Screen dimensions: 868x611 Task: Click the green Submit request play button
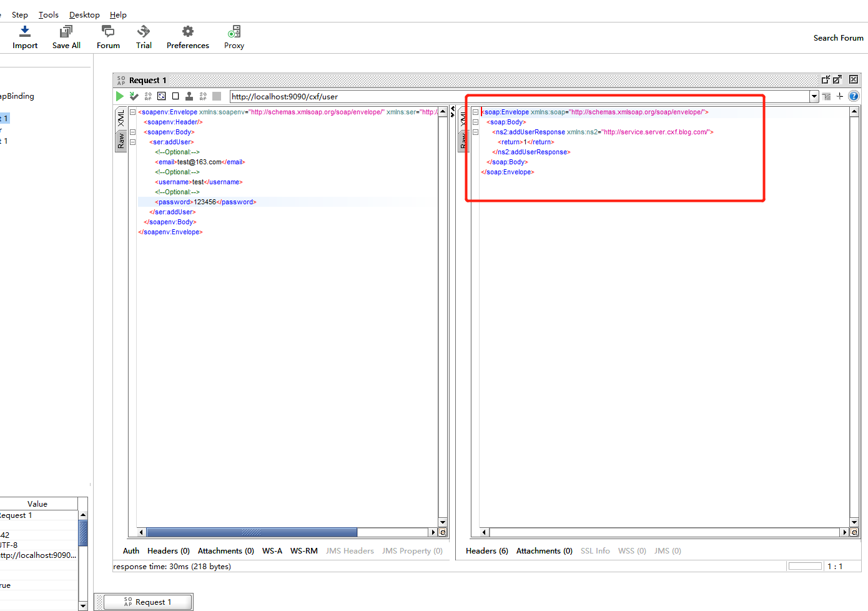coord(119,96)
